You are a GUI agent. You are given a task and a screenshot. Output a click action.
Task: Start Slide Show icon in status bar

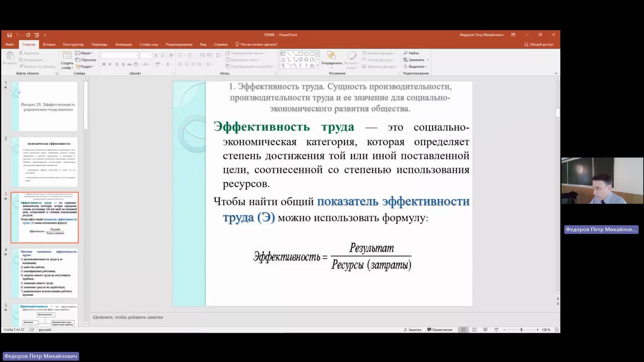496,330
